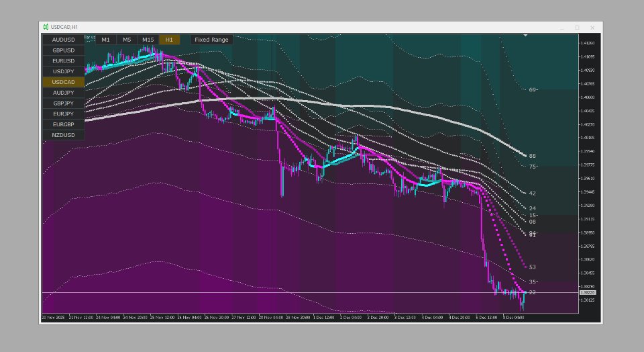Switch timeframe to M1
Screen dimensions: 644x352
click(105, 40)
